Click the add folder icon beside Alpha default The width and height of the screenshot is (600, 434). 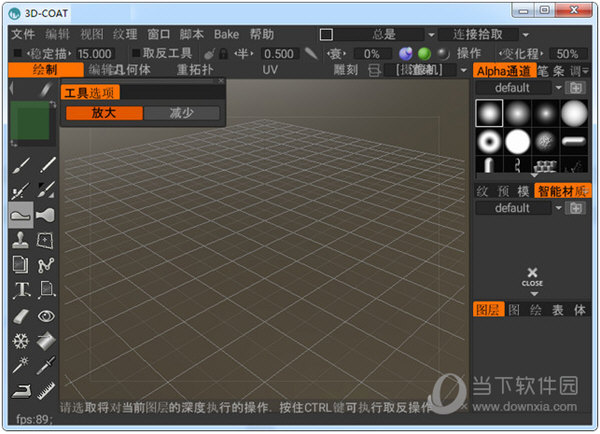click(x=575, y=87)
